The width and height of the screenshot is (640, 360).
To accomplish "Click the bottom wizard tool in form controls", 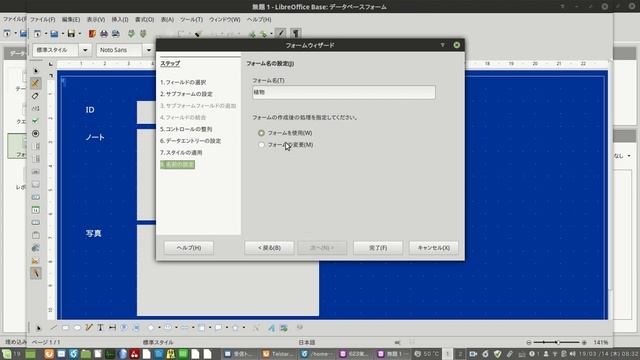I will click(x=36, y=273).
